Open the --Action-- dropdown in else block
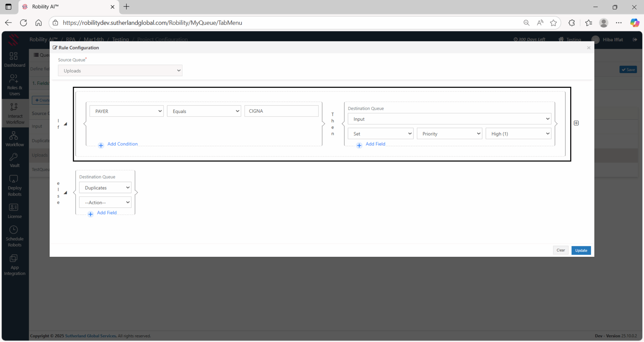Image resolution: width=644 pixels, height=342 pixels. coord(105,202)
